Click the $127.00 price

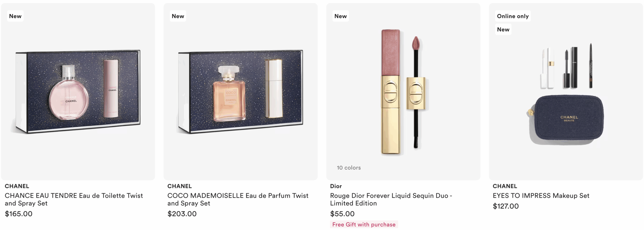tap(506, 206)
